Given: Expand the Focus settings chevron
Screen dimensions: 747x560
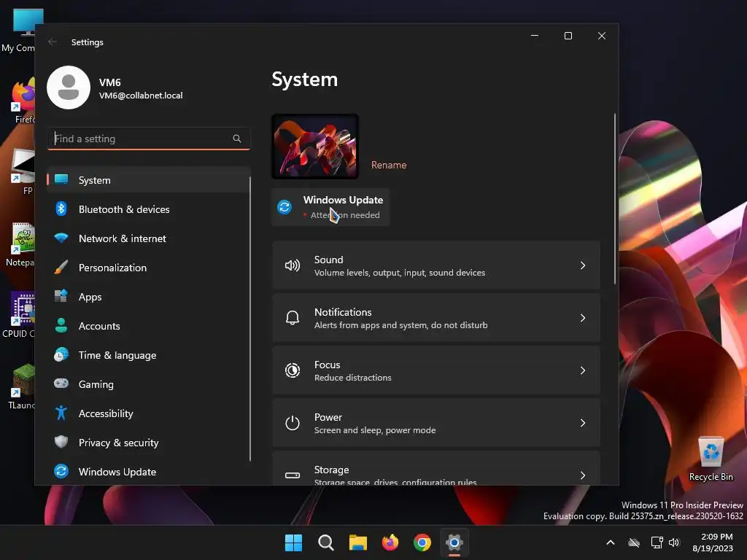Looking at the screenshot, I should tap(583, 370).
